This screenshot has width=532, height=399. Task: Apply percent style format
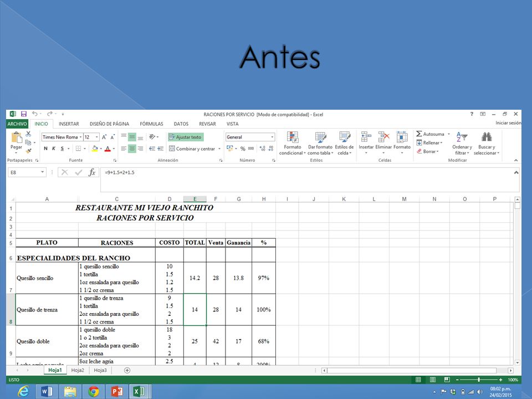(243, 149)
